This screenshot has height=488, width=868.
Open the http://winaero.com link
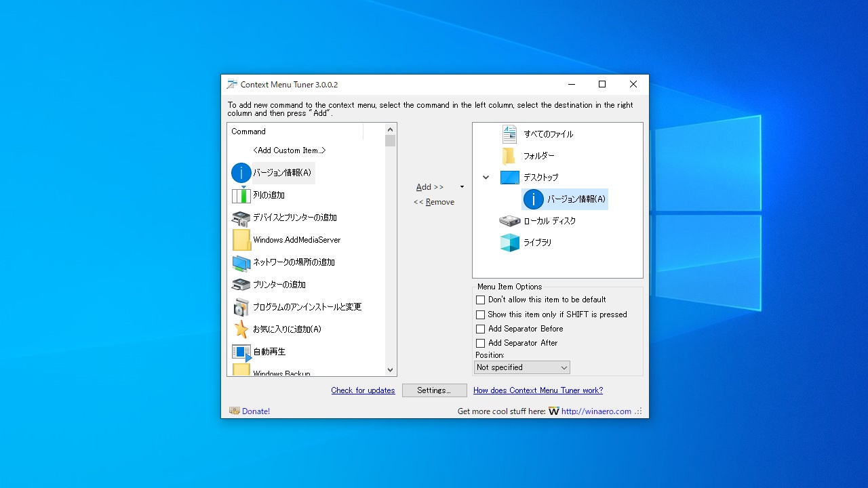tap(596, 411)
